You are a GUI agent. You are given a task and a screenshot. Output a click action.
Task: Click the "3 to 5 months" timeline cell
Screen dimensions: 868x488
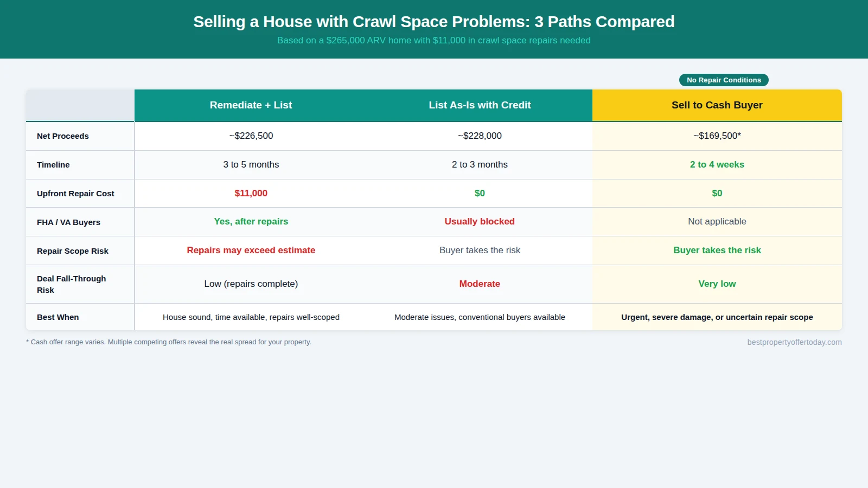click(251, 164)
